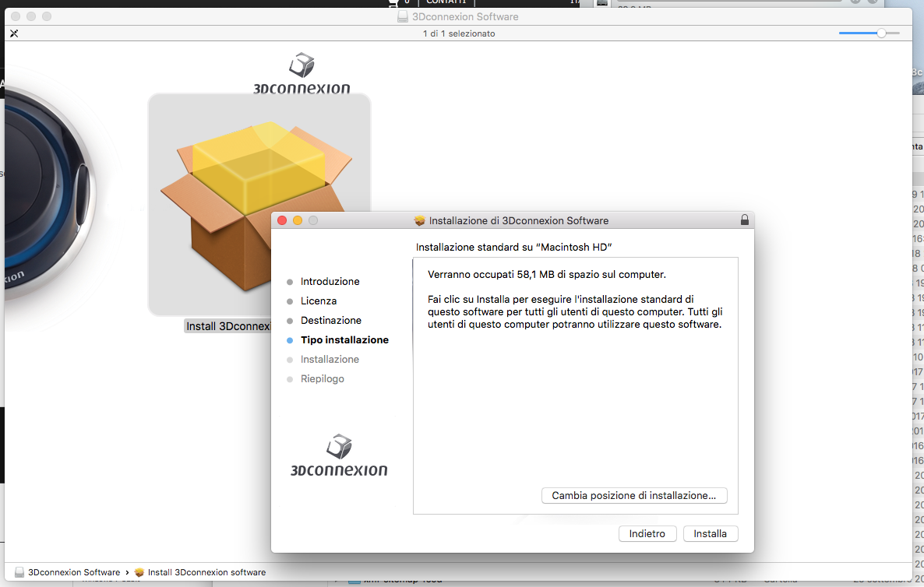Click the 3Dconnexion logo above package icon

(302, 74)
